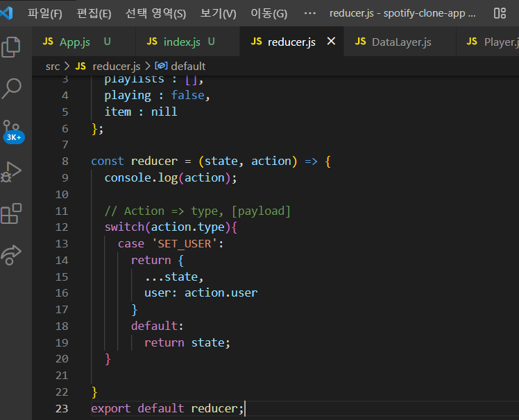Switch to the index.js tab
The image size is (519, 420).
(187, 42)
